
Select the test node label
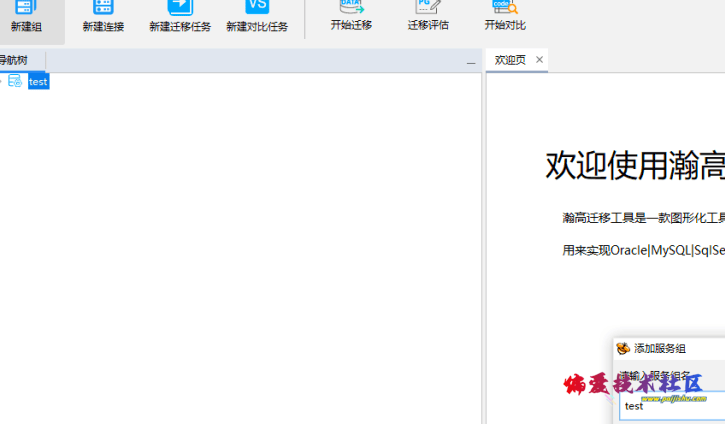[38, 82]
